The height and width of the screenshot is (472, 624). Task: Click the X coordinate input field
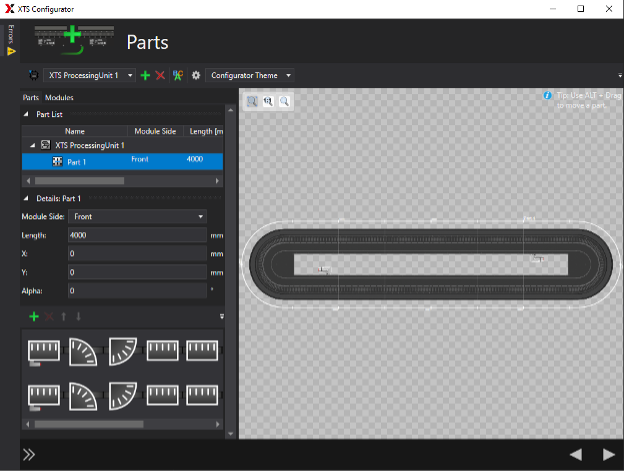coord(137,254)
